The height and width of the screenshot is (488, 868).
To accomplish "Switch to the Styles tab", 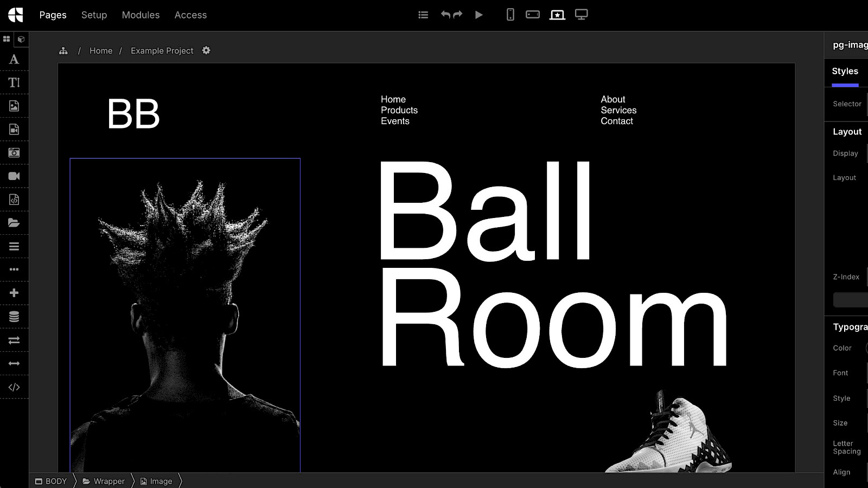I will tap(845, 72).
